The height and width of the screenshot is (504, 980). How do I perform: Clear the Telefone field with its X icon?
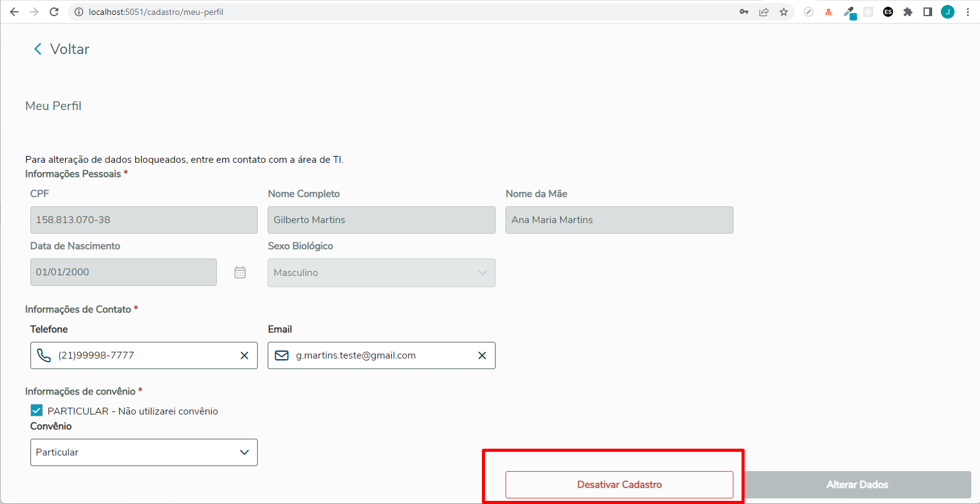pyautogui.click(x=244, y=355)
